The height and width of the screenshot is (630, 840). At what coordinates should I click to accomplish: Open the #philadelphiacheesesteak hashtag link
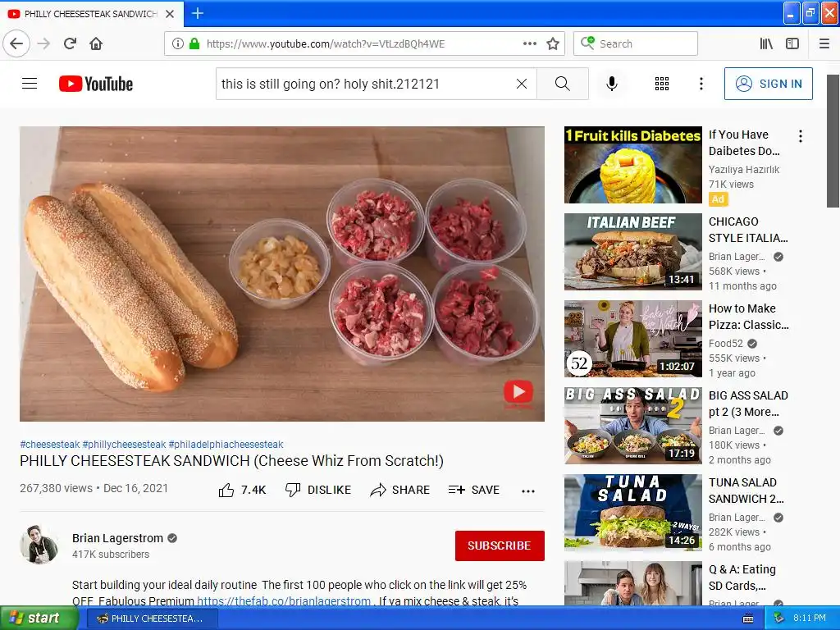tap(226, 444)
